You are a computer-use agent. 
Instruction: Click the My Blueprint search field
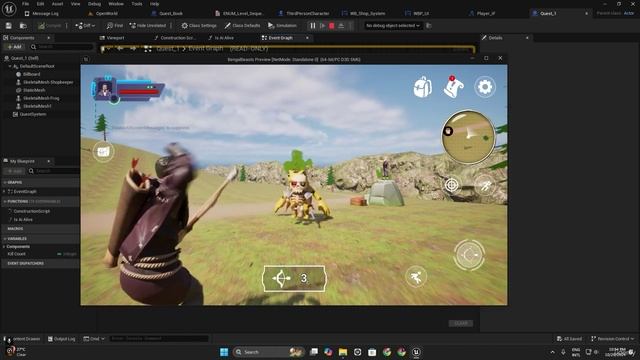coord(54,171)
